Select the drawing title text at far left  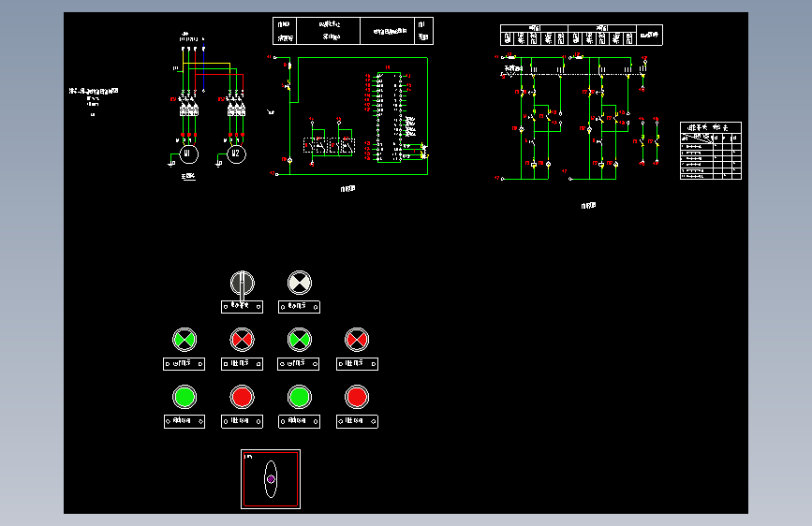click(x=94, y=91)
